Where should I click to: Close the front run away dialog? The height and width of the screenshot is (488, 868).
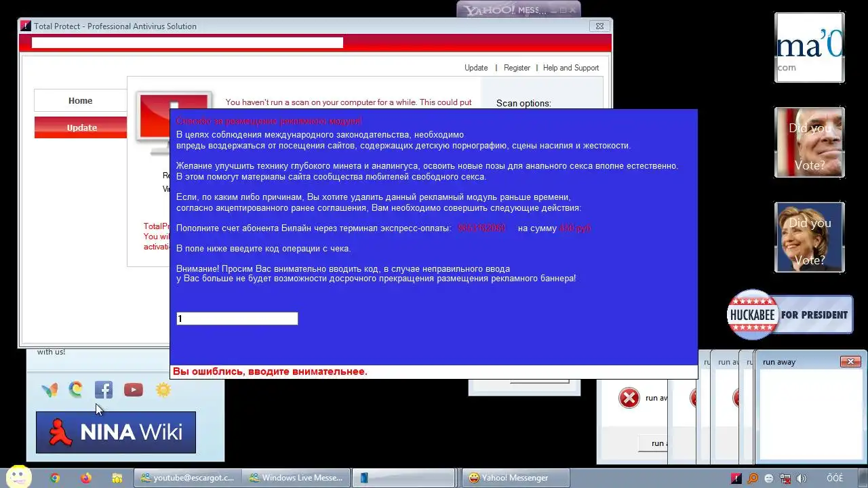point(850,362)
